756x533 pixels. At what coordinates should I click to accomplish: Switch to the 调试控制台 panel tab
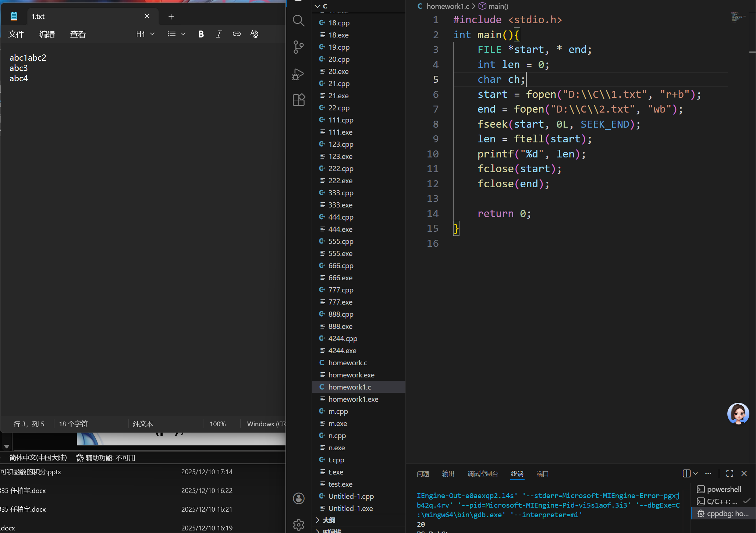483,474
